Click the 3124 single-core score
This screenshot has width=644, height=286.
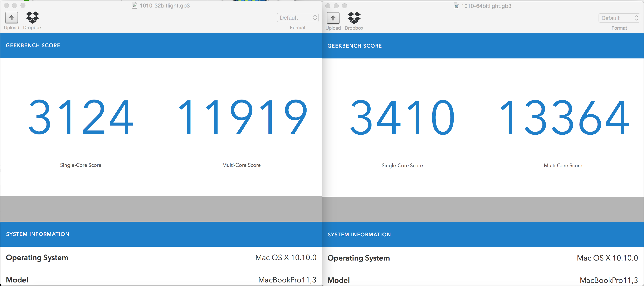coord(81,117)
